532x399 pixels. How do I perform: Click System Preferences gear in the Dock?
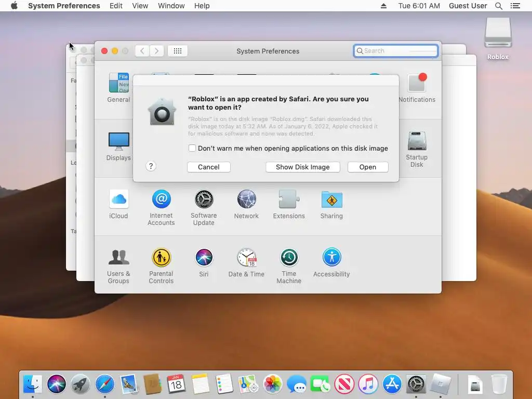(416, 384)
